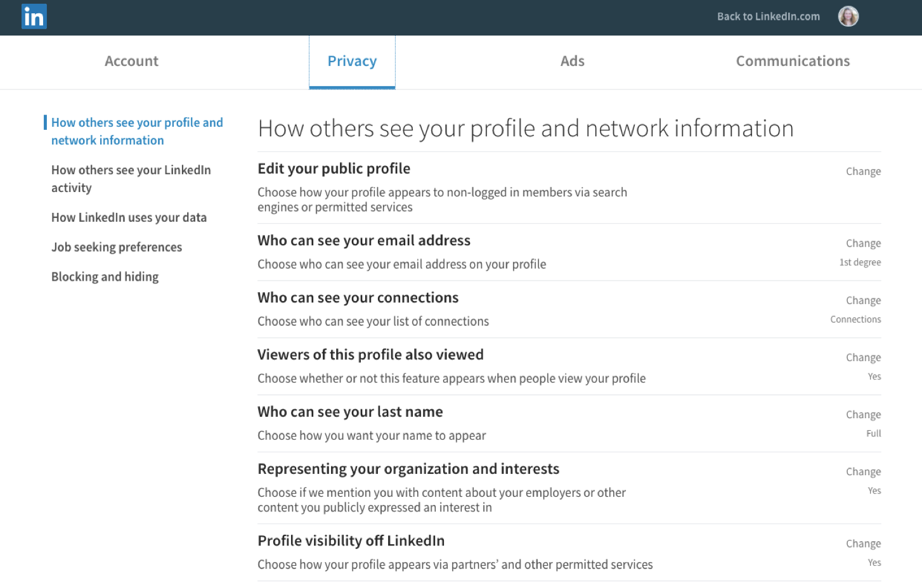
Task: Click description 'Choose how you want your name to appear'
Action: point(372,435)
